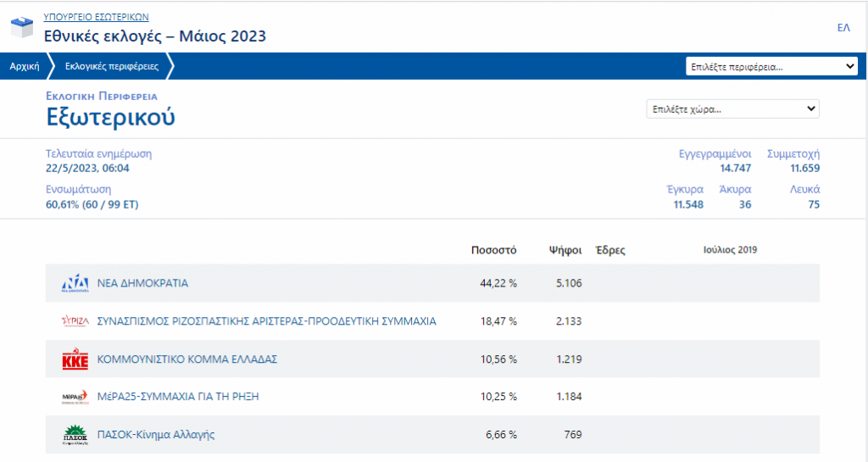Open the ΠΑΣΟΚ-Κίνημα Αλλαγής link
This screenshot has height=462, width=868.
(156, 435)
